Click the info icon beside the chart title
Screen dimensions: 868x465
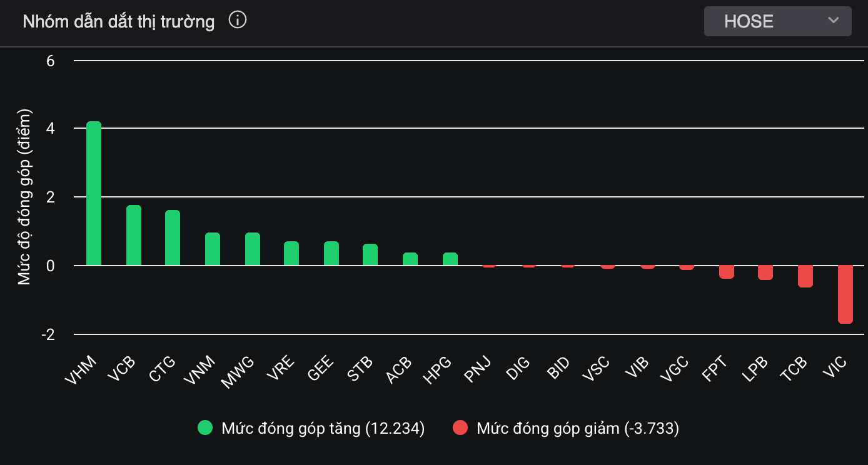coord(238,21)
